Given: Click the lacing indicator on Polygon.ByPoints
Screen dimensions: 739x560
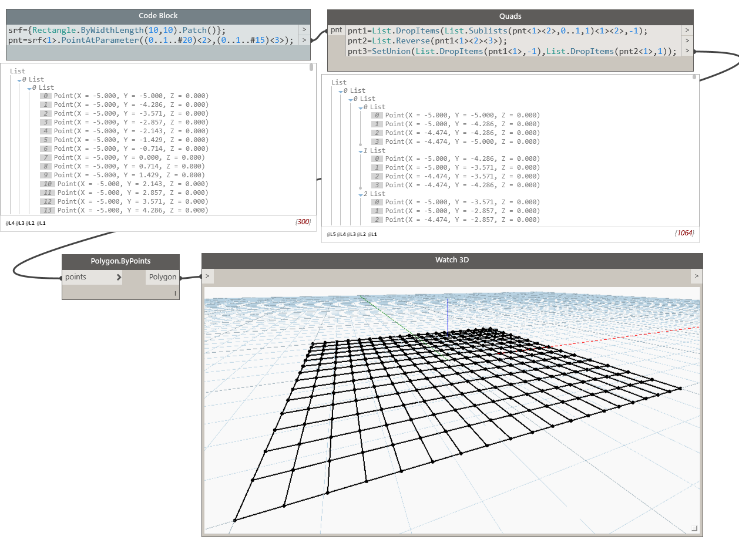Looking at the screenshot, I should [x=175, y=293].
